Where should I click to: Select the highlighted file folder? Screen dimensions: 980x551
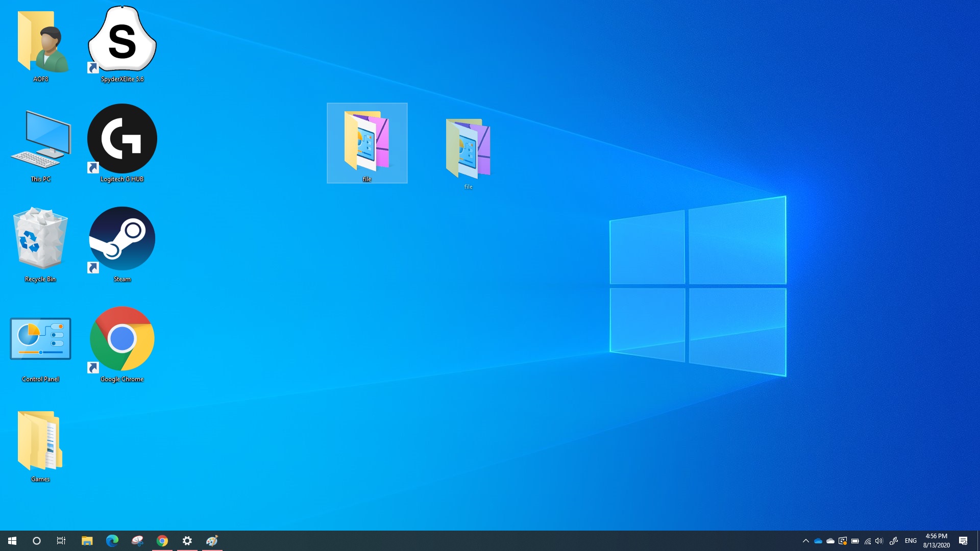(x=367, y=143)
